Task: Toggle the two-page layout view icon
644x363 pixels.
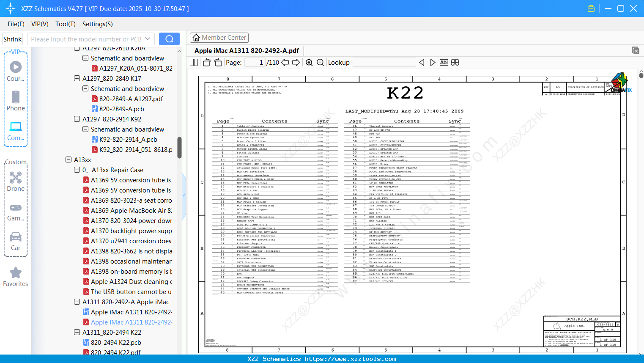Action: pyautogui.click(x=194, y=62)
